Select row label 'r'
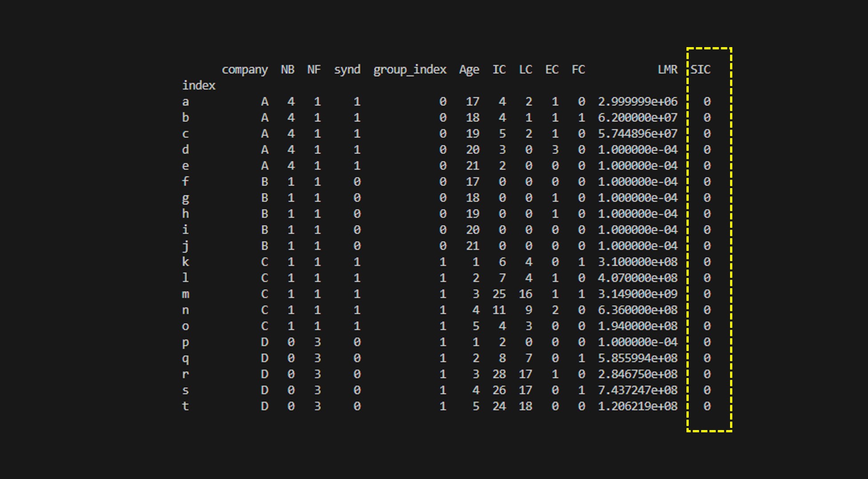The image size is (868, 479). coord(186,374)
